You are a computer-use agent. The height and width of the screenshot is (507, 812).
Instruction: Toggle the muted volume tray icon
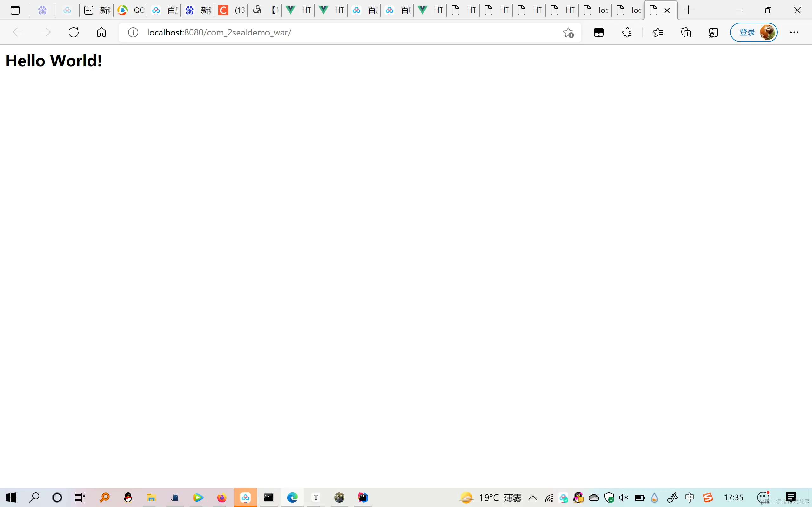tap(623, 497)
